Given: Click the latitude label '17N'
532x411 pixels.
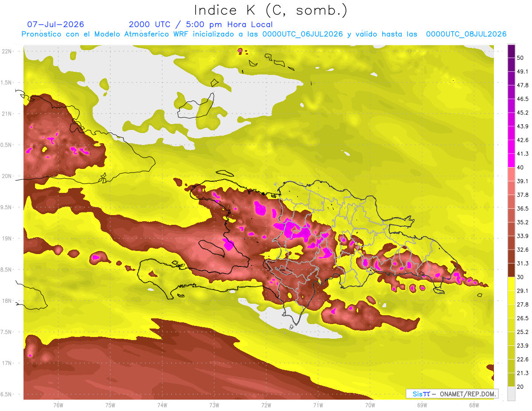Looking at the screenshot, I should 6,363.
